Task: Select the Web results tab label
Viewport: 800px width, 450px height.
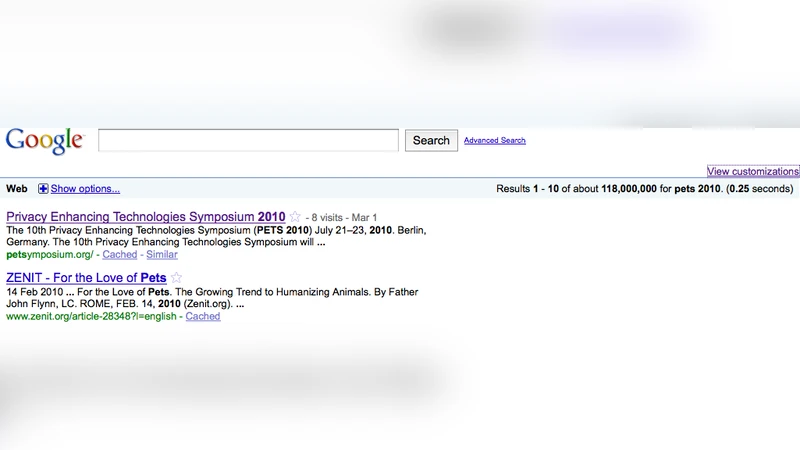Action: [17, 189]
